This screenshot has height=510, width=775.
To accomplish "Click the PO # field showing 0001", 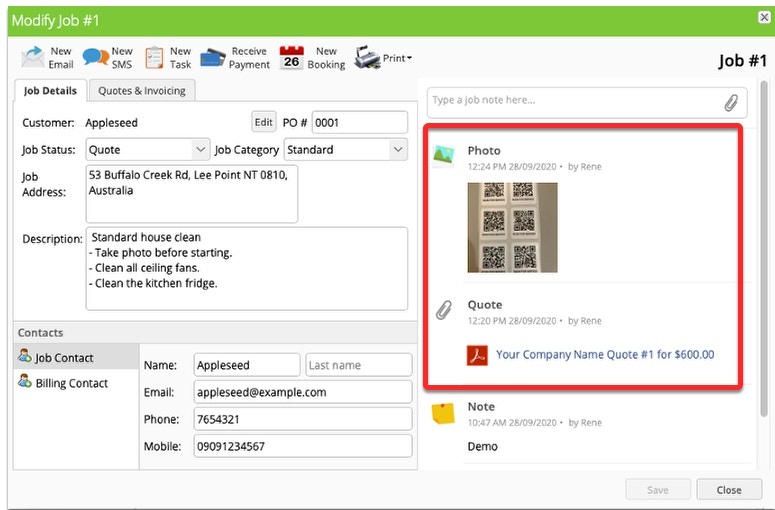I will 360,122.
